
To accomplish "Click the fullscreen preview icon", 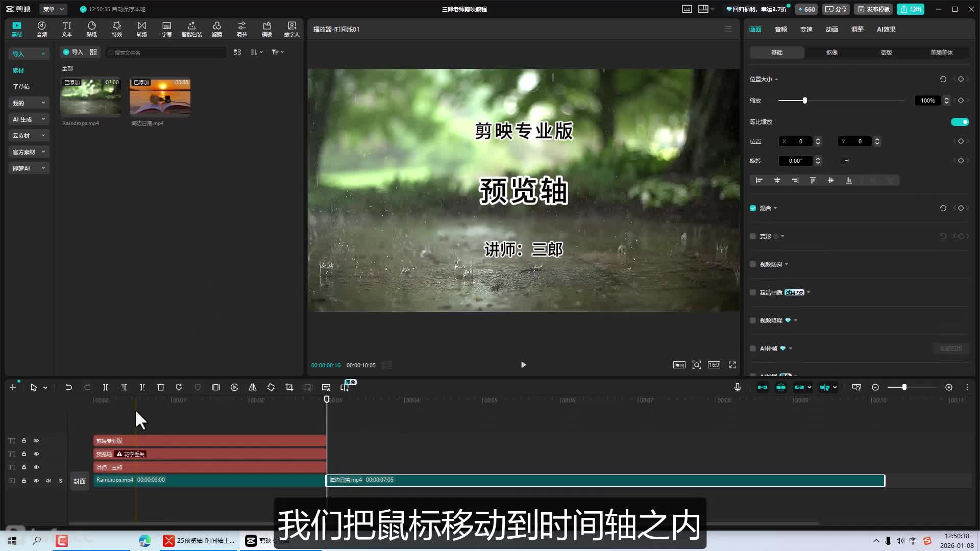I will (x=732, y=365).
